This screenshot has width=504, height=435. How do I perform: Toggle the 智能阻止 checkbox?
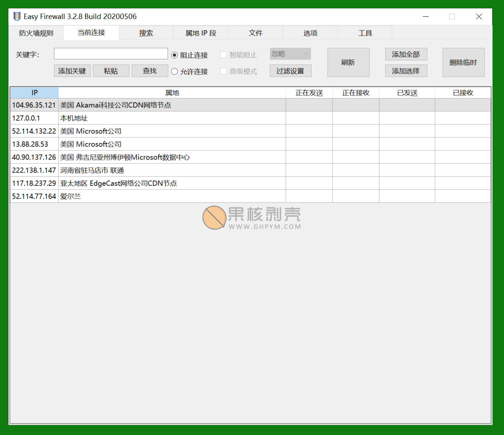point(224,55)
